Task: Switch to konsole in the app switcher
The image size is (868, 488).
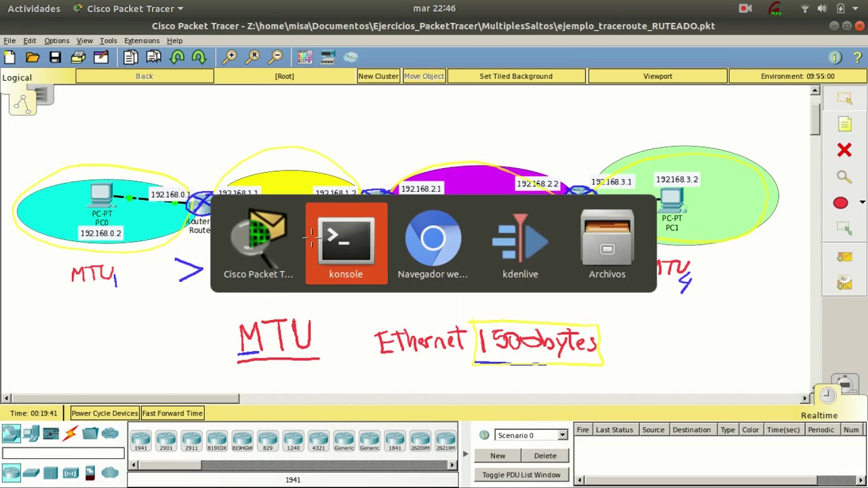Action: click(346, 244)
